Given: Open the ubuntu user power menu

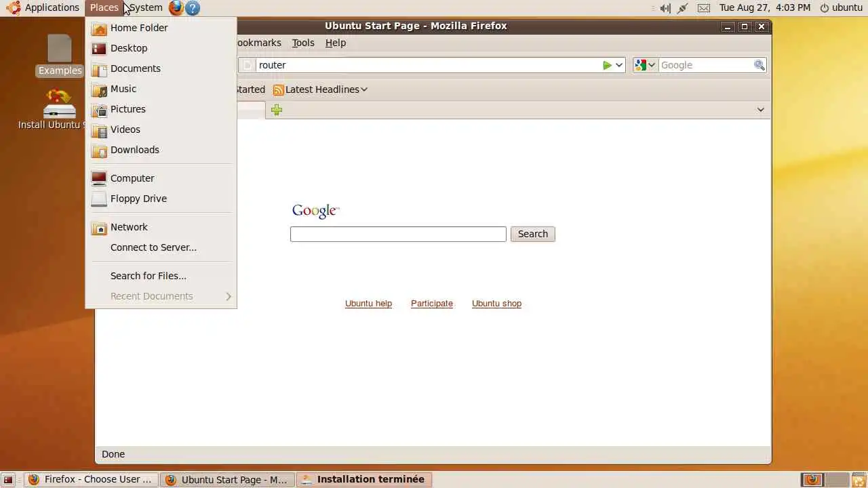Looking at the screenshot, I should [x=841, y=7].
